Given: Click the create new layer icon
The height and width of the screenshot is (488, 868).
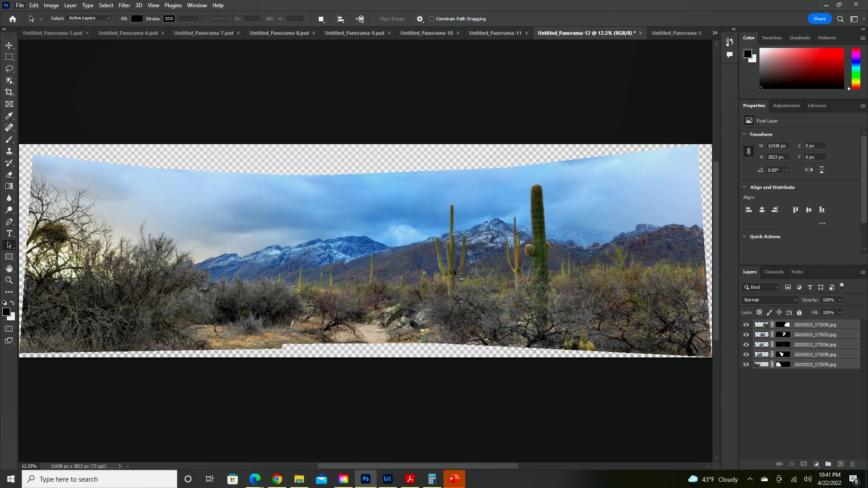Looking at the screenshot, I should pos(840,464).
